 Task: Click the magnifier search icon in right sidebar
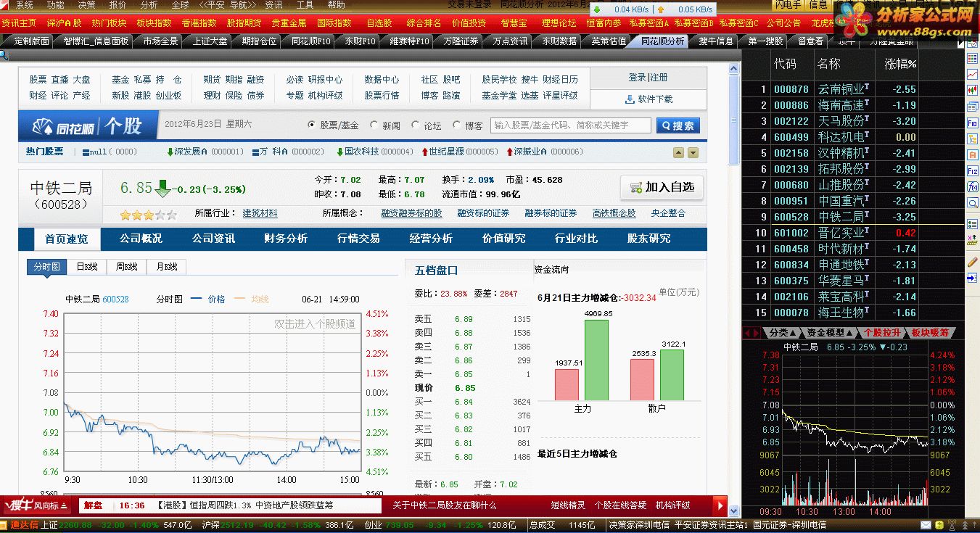point(972,202)
